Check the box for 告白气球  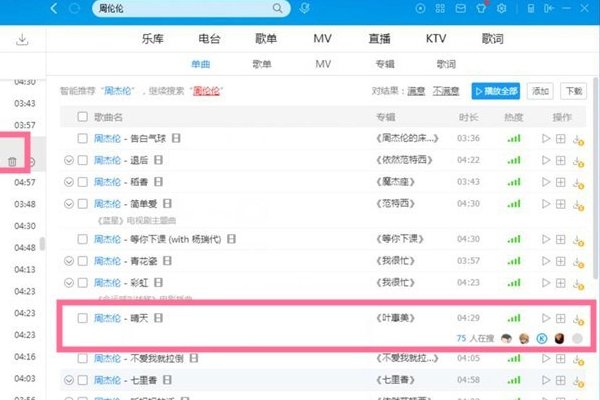[x=82, y=138]
